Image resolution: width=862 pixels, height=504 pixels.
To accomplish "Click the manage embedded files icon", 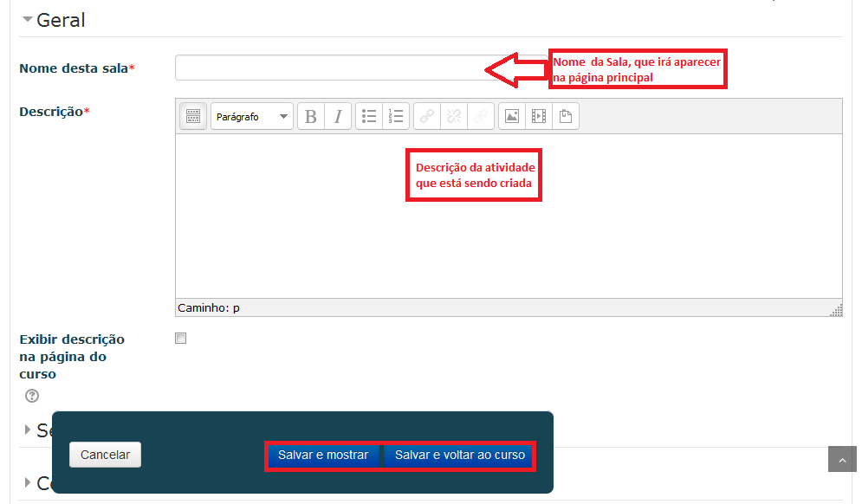I will click(x=566, y=117).
